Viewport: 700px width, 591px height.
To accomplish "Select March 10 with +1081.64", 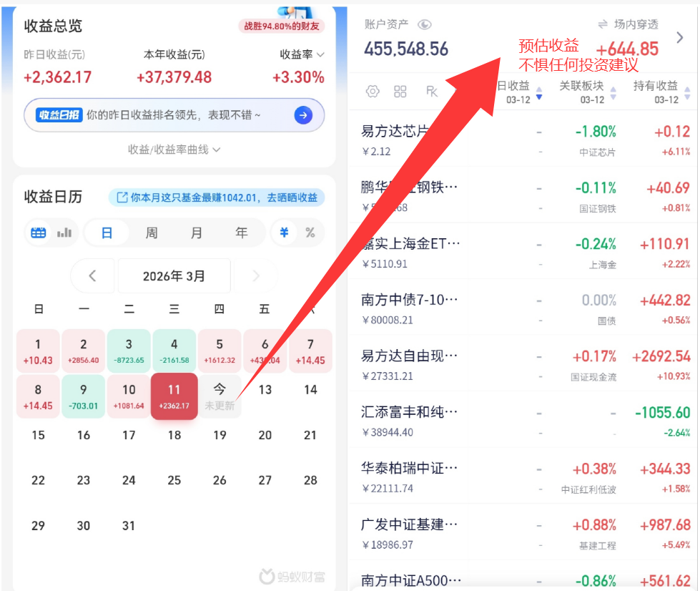I will (x=129, y=396).
